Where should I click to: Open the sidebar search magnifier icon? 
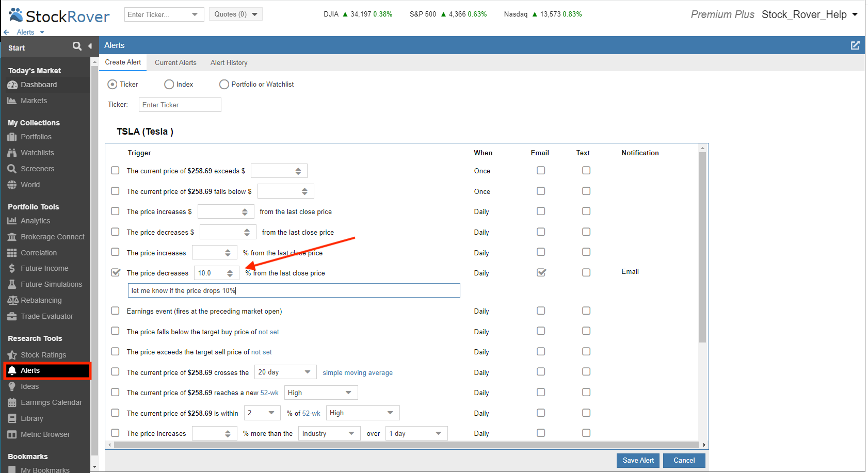pyautogui.click(x=77, y=46)
